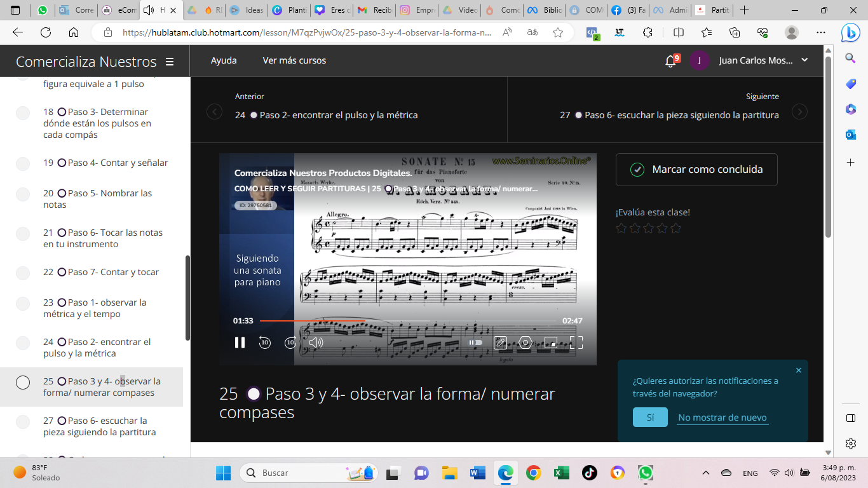Toggle the autoplay switch in video player
868x488 pixels.
click(475, 342)
